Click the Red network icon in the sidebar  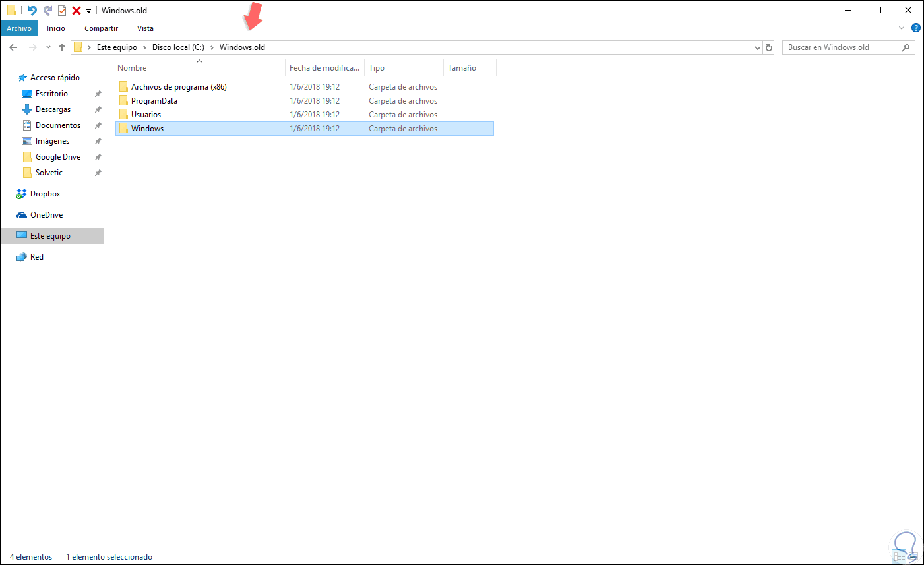tap(22, 257)
